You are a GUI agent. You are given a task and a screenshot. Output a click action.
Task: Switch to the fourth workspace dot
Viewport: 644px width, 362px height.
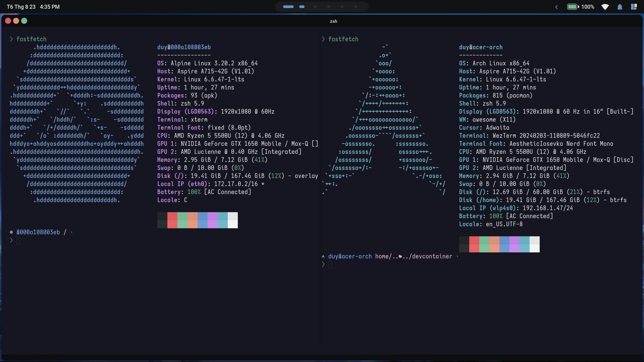tap(329, 7)
